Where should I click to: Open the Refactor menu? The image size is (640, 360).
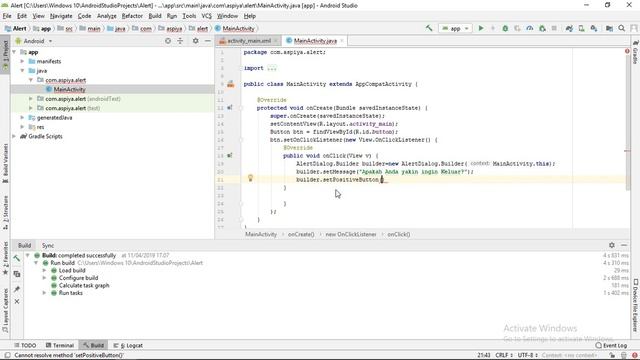132,16
